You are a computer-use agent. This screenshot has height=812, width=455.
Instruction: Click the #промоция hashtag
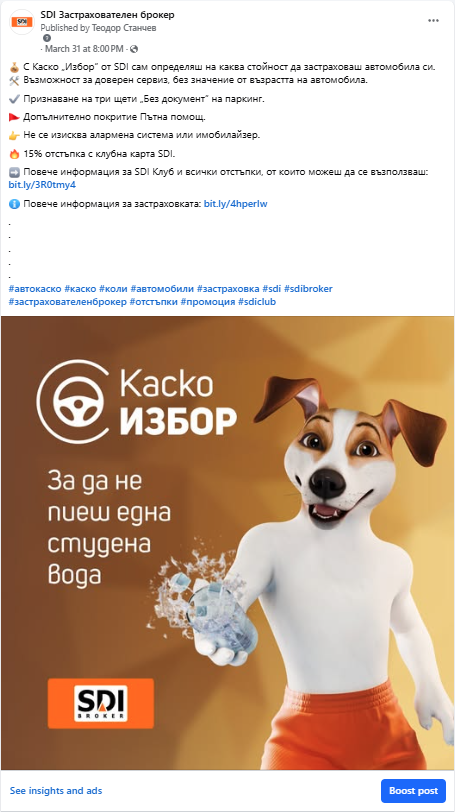click(208, 301)
